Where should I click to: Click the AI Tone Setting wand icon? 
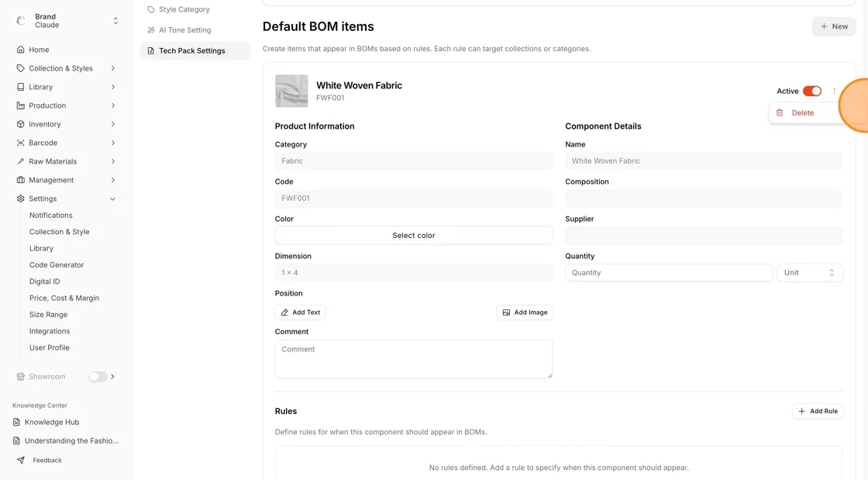(x=150, y=30)
